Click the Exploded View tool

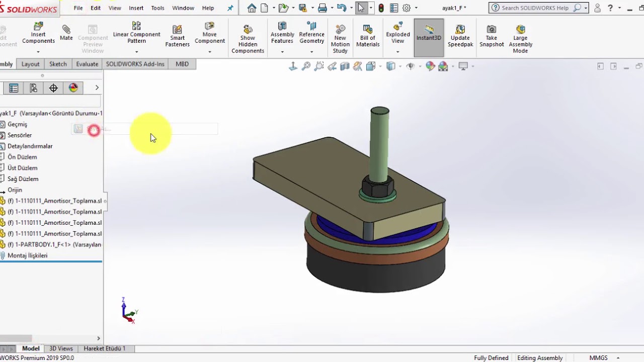(x=398, y=33)
